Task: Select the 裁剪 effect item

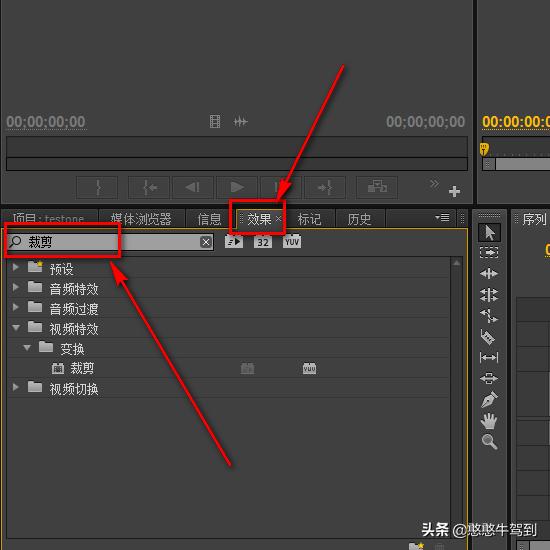Action: [x=82, y=368]
